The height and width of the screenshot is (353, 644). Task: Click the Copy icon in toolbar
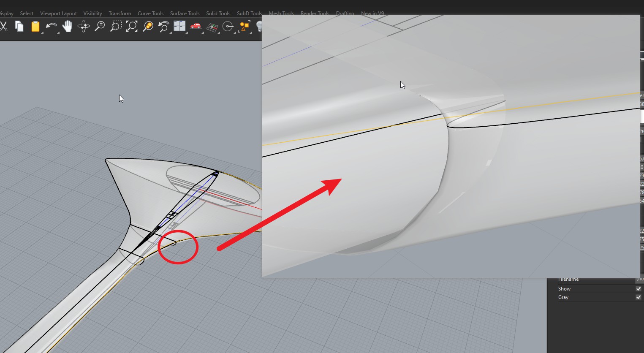pyautogui.click(x=19, y=27)
